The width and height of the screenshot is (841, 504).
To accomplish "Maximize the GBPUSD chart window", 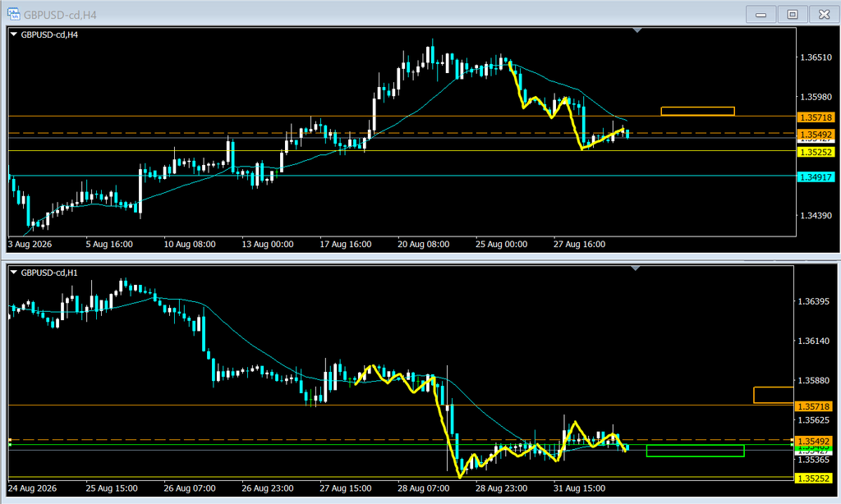I will [x=793, y=15].
